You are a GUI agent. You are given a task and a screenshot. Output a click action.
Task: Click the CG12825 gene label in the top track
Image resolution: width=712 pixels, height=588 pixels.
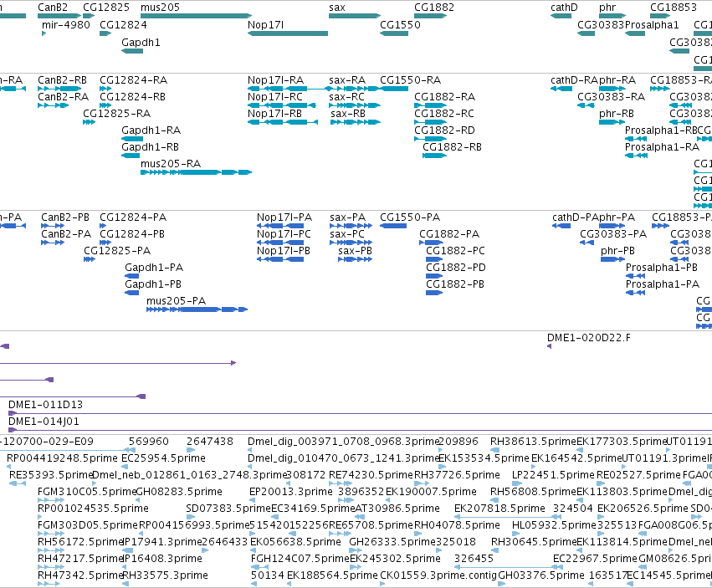click(106, 8)
